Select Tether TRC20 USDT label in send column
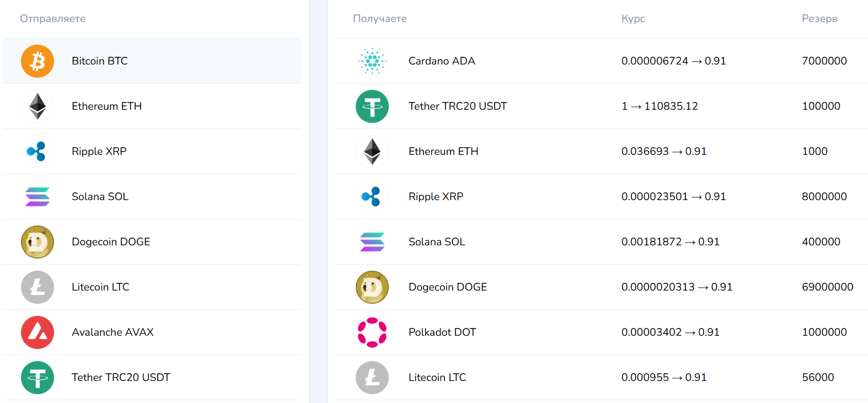This screenshot has width=868, height=403. tap(121, 378)
